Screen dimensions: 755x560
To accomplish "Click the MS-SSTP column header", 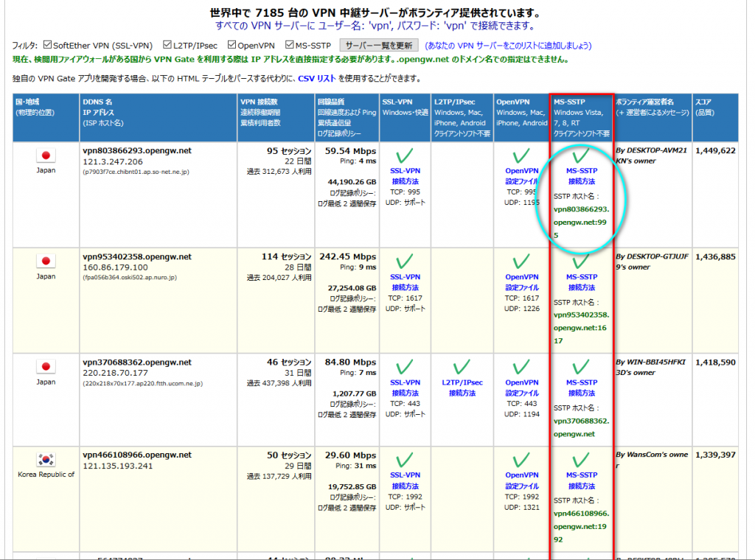I will pyautogui.click(x=581, y=117).
